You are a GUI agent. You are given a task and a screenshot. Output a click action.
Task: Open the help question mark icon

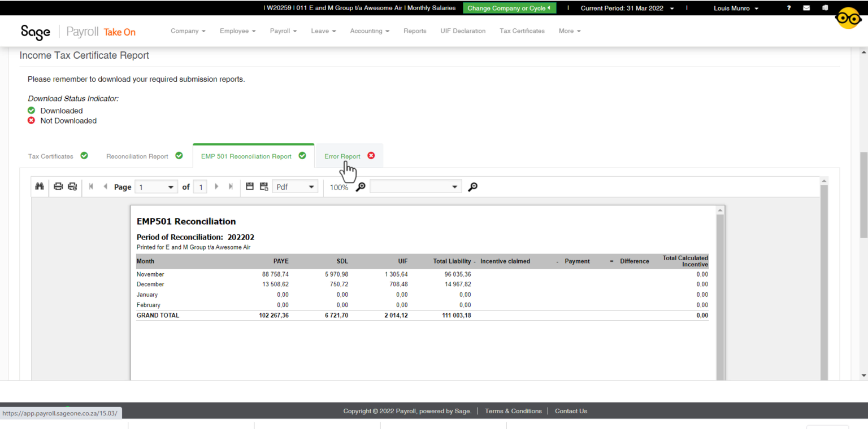point(789,8)
